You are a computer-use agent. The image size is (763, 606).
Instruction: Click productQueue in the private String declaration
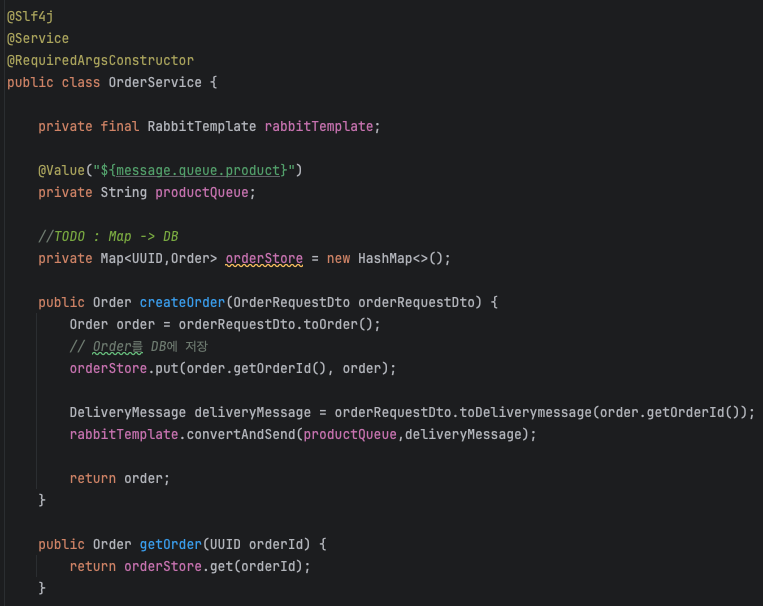pos(202,192)
